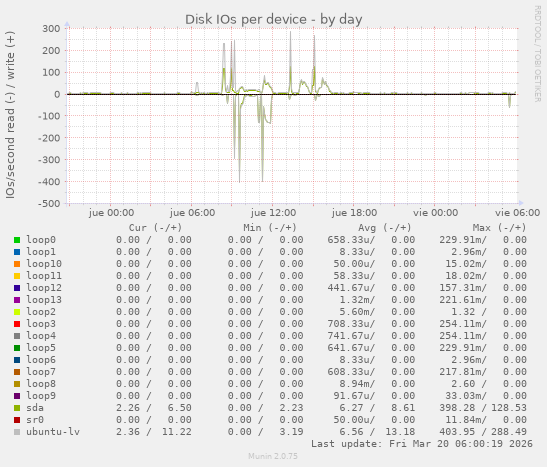Image resolution: width=547 pixels, height=467 pixels.
Task: Click the Avg (-/+) column header
Action: click(384, 228)
